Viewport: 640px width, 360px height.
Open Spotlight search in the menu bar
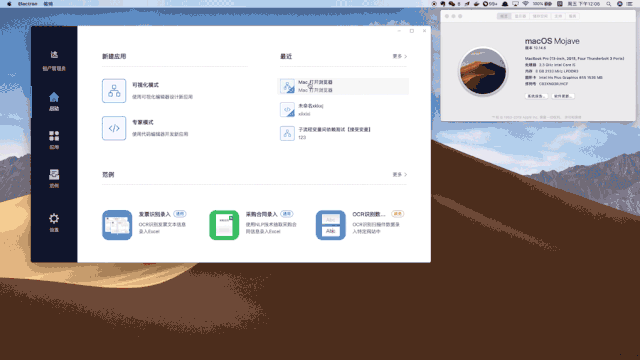[609, 4]
